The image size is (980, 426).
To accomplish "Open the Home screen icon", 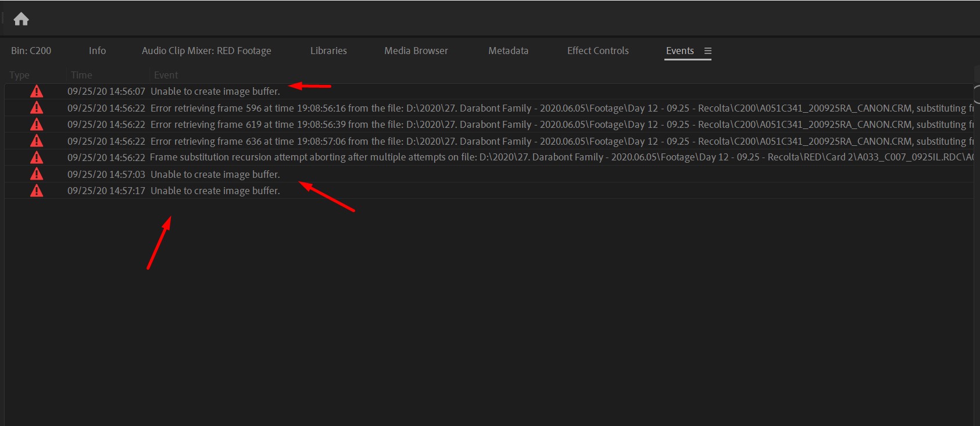I will point(22,19).
